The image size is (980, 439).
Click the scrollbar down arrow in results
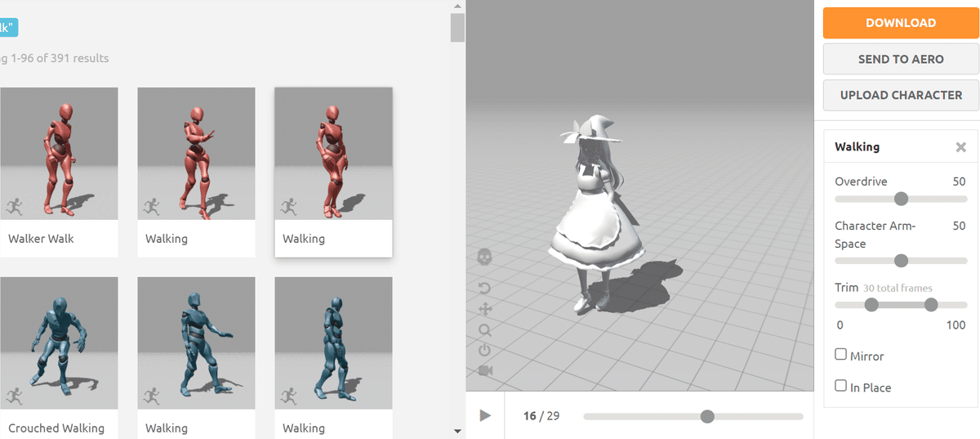click(457, 431)
